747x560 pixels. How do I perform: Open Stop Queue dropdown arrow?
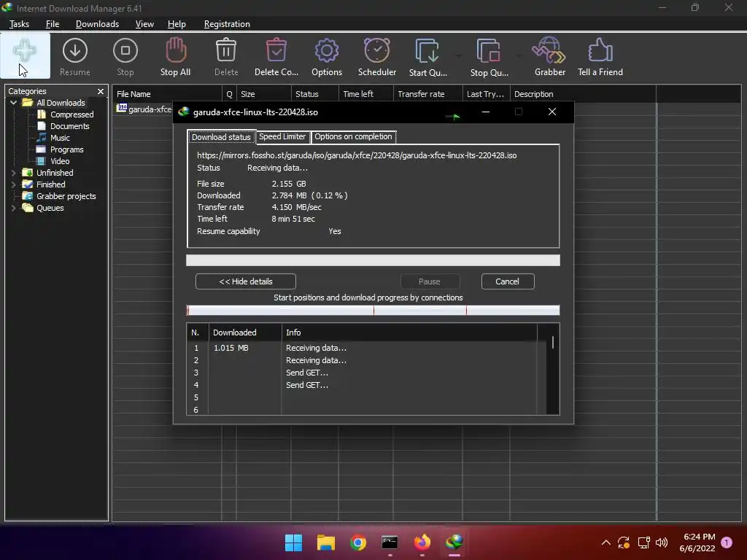point(519,56)
